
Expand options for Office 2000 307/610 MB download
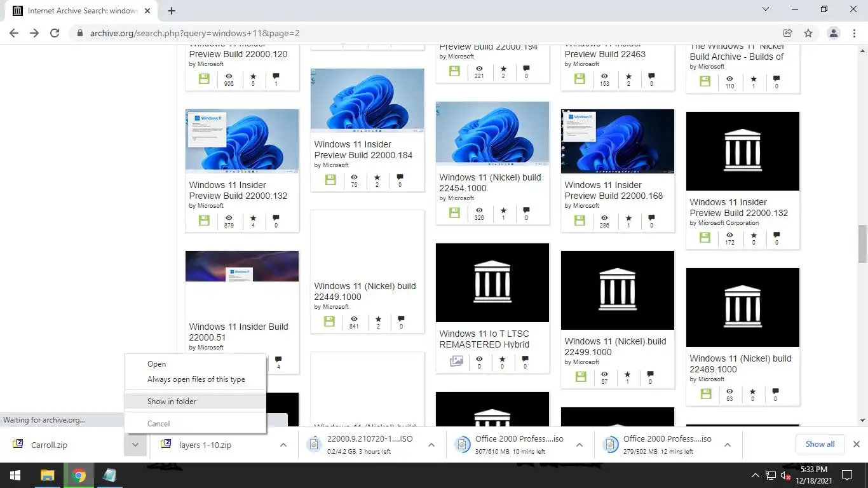pyautogui.click(x=580, y=445)
